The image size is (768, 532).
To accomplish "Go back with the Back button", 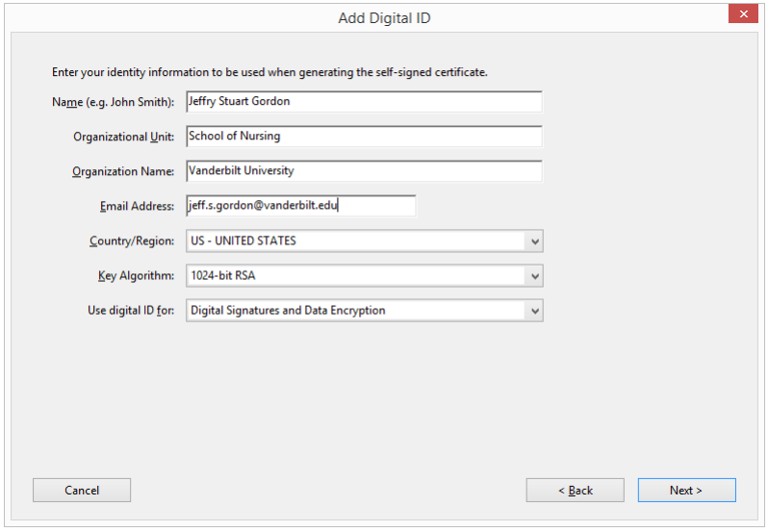I will (575, 491).
